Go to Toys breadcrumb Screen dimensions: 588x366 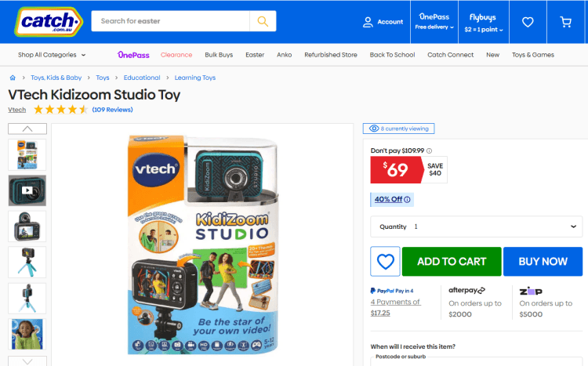coord(103,78)
